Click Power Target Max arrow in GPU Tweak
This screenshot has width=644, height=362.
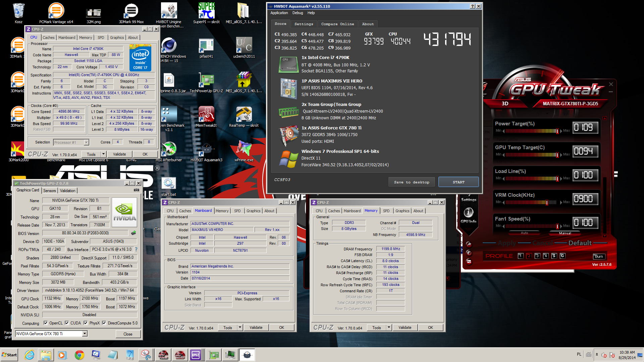[x=561, y=131]
